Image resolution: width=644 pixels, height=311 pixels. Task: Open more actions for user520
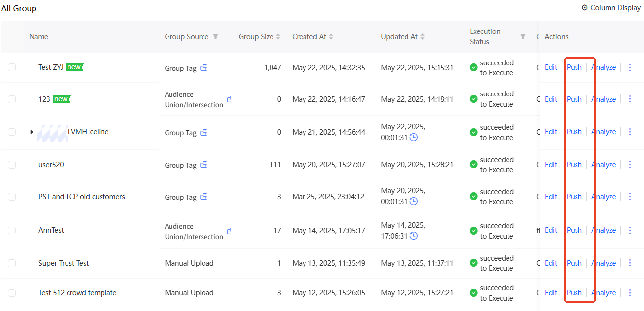pyautogui.click(x=630, y=164)
